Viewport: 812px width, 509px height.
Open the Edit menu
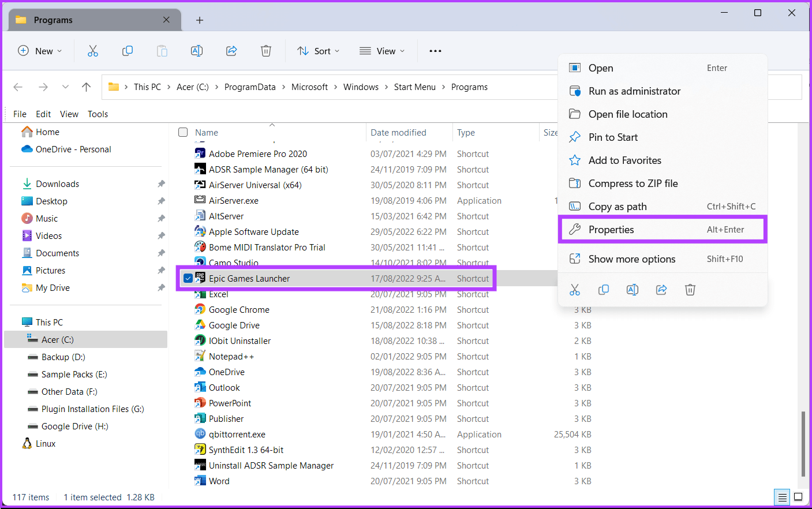point(43,114)
